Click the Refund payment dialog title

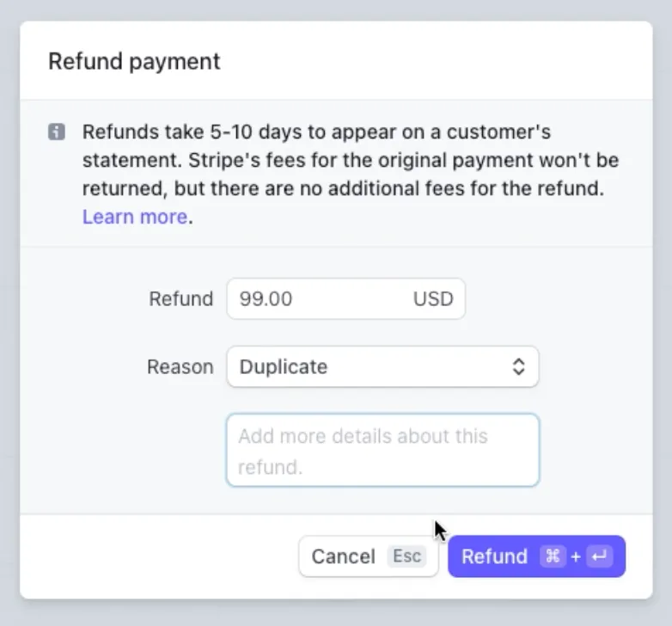pyautogui.click(x=134, y=61)
